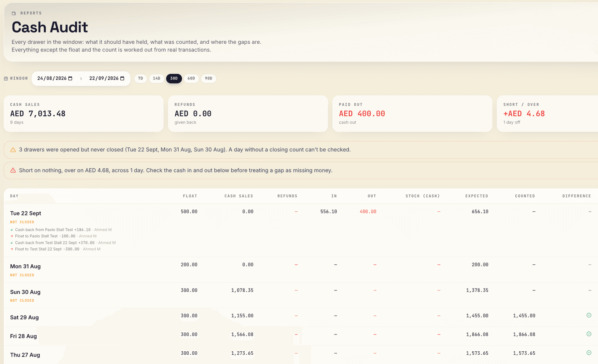Click the calendar icon beside the WINDOW label

pyautogui.click(x=6, y=78)
